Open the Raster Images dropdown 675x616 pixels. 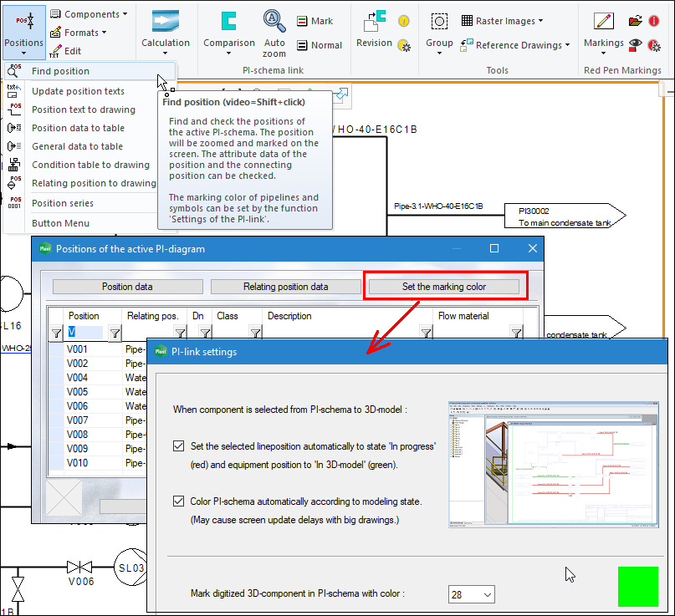point(502,21)
